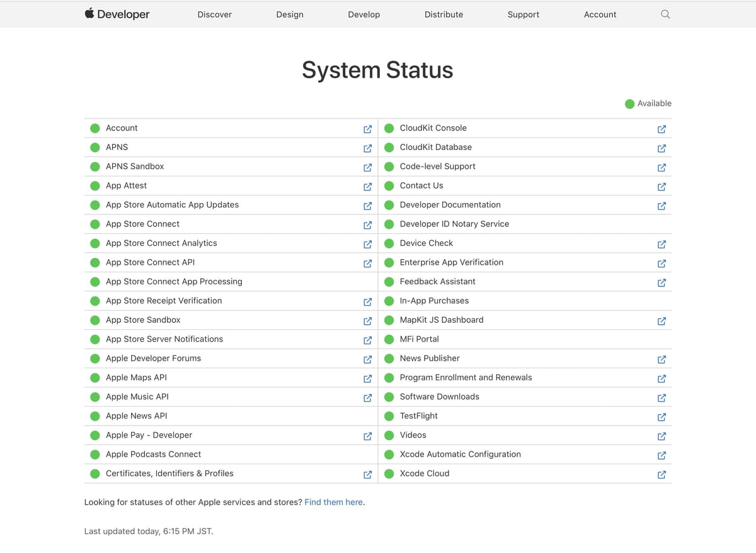Open the Design menu
Viewport: 756px width, 553px height.
pyautogui.click(x=290, y=15)
